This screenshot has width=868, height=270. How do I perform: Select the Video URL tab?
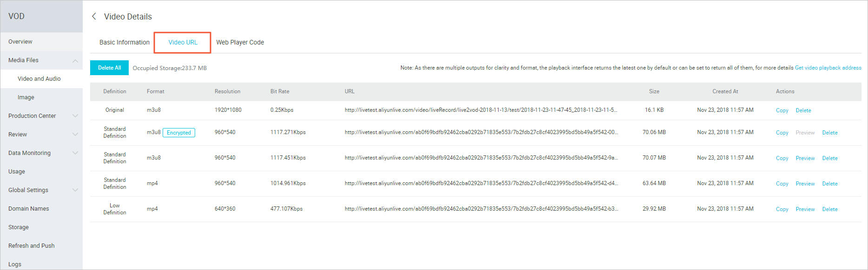[183, 42]
